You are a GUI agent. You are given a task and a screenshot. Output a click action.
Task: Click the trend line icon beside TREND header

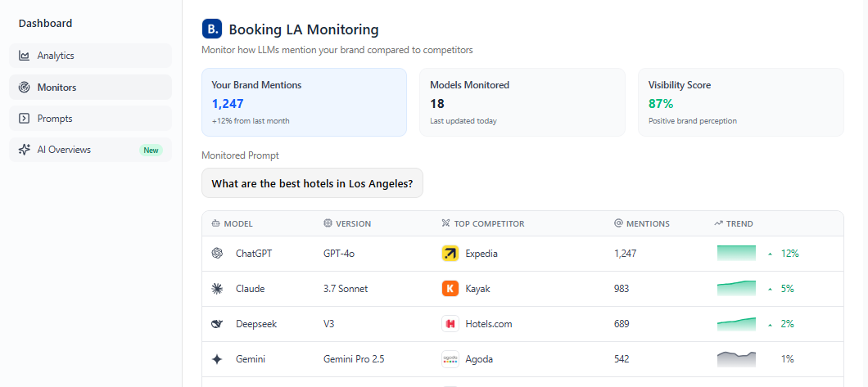point(718,223)
